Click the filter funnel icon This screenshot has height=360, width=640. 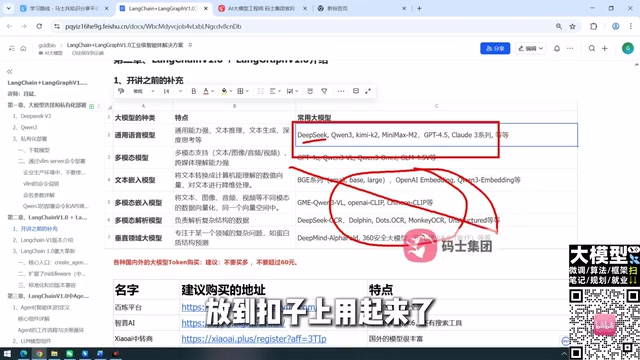point(324,91)
